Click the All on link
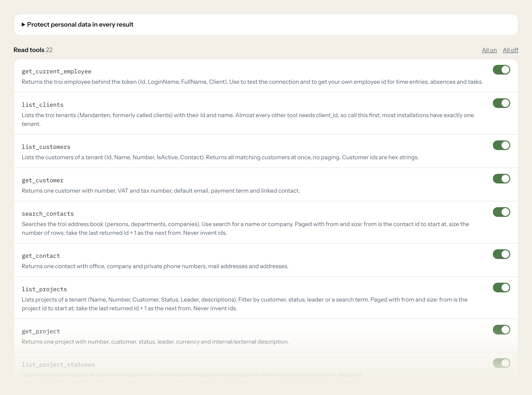The image size is (532, 395). pos(489,50)
